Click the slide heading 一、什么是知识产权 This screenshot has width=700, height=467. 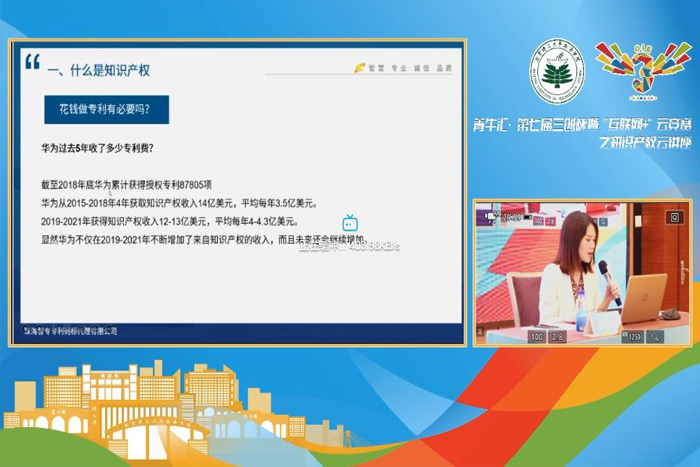(x=99, y=71)
